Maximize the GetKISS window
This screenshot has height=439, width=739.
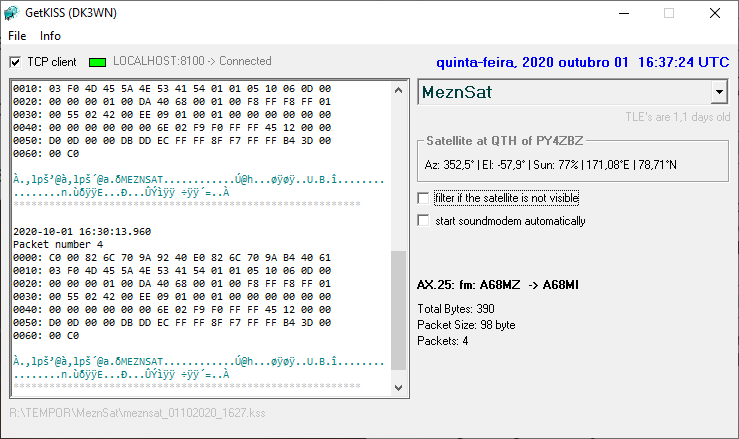(669, 13)
